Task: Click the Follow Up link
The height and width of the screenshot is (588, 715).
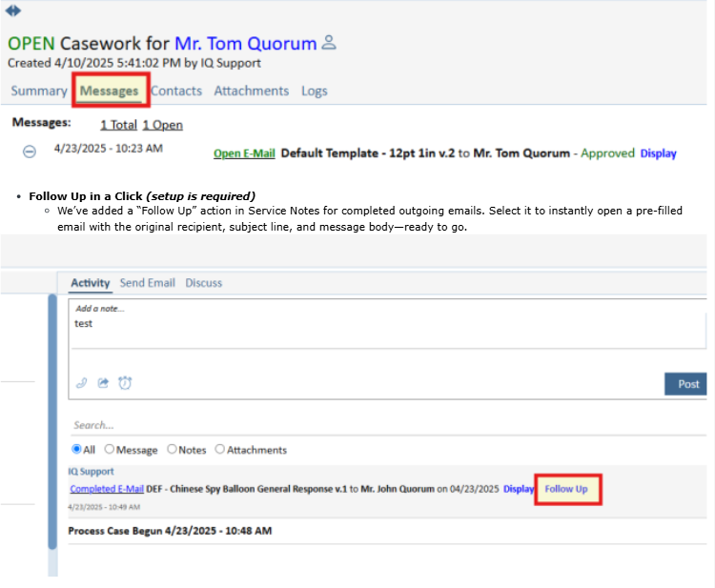Action: [566, 489]
